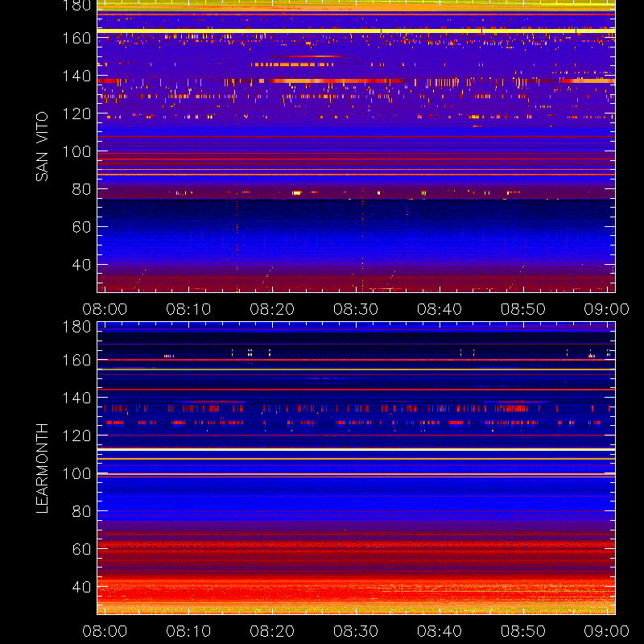Screen dimensions: 644x644
Task: Click the SAN VITO axis label
Action: [42, 147]
